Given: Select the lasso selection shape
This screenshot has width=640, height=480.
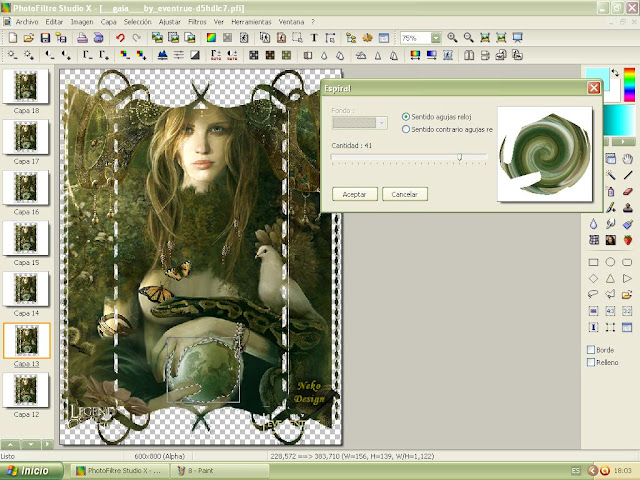Looking at the screenshot, I should point(593,294).
